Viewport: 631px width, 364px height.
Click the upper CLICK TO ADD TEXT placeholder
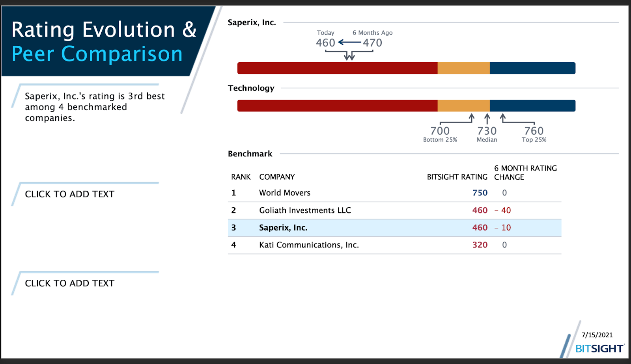70,194
